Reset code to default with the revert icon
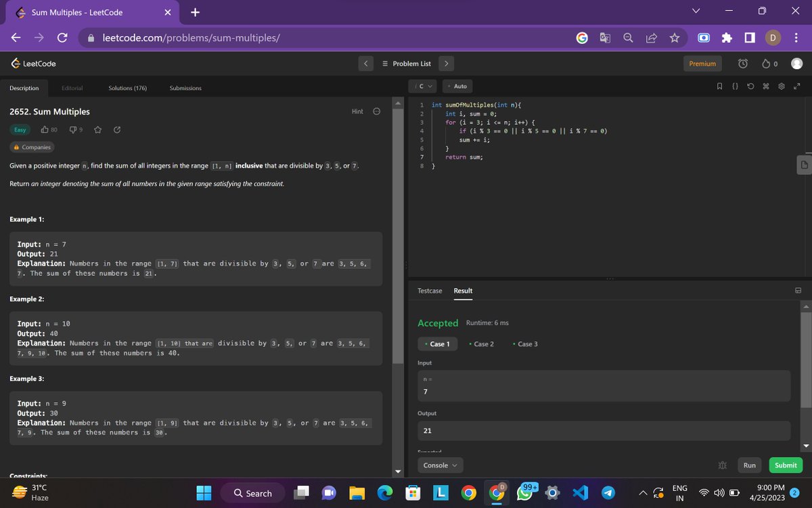This screenshot has width=812, height=508. [x=751, y=86]
